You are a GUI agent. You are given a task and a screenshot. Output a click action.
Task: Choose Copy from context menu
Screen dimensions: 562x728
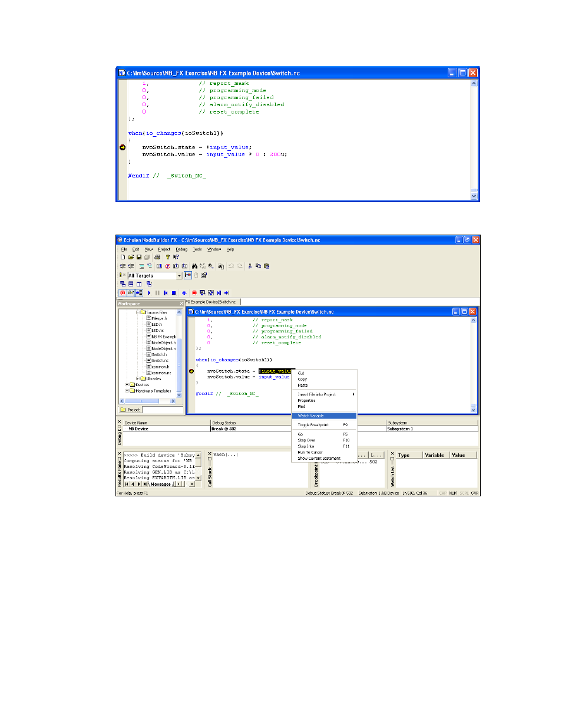(325, 379)
